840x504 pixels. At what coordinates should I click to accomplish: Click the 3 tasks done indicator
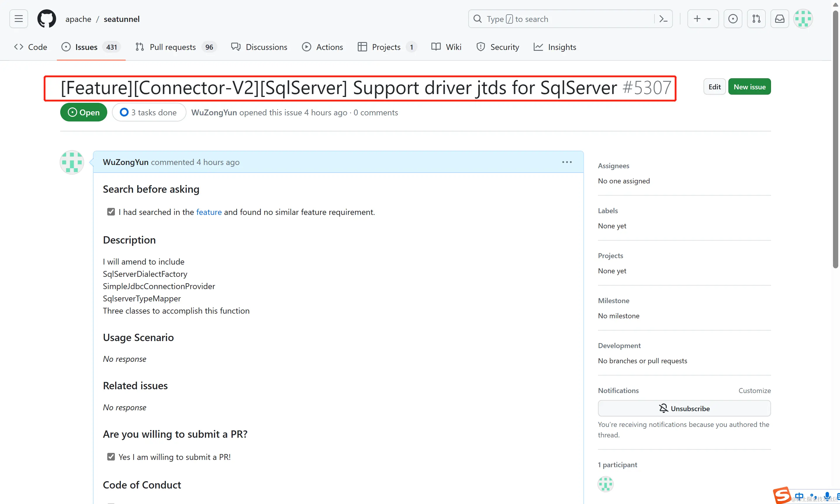(x=149, y=112)
